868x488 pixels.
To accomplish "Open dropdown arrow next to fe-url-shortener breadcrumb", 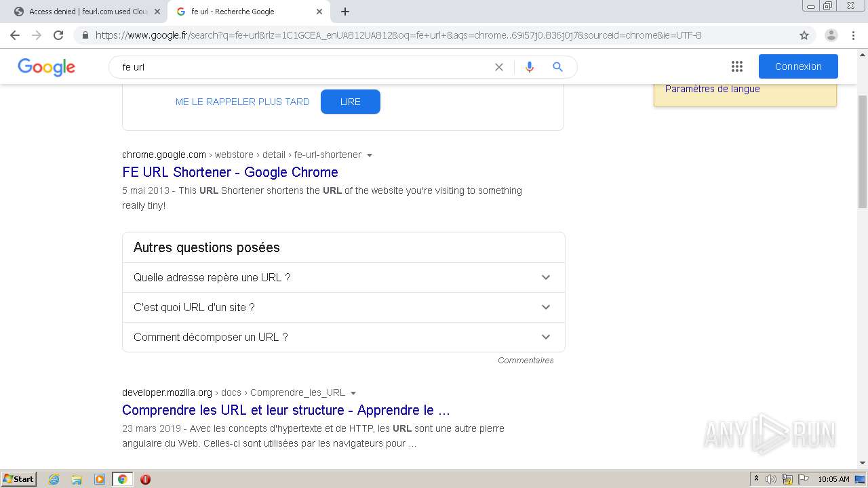I will pos(370,155).
